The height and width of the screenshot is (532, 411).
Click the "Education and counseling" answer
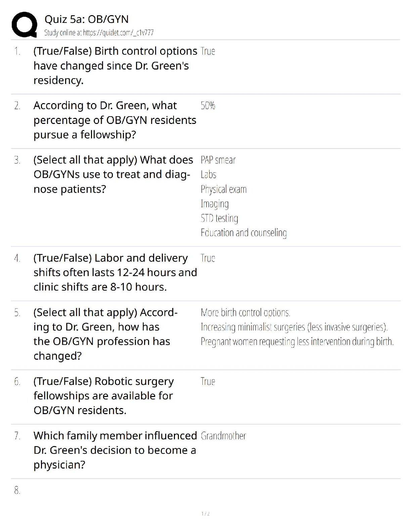[243, 233]
